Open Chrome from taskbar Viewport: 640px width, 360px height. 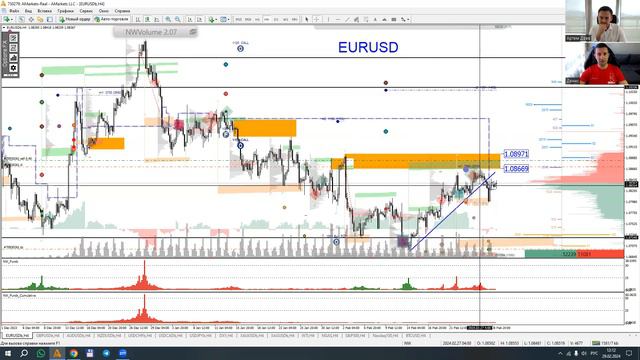(73, 353)
